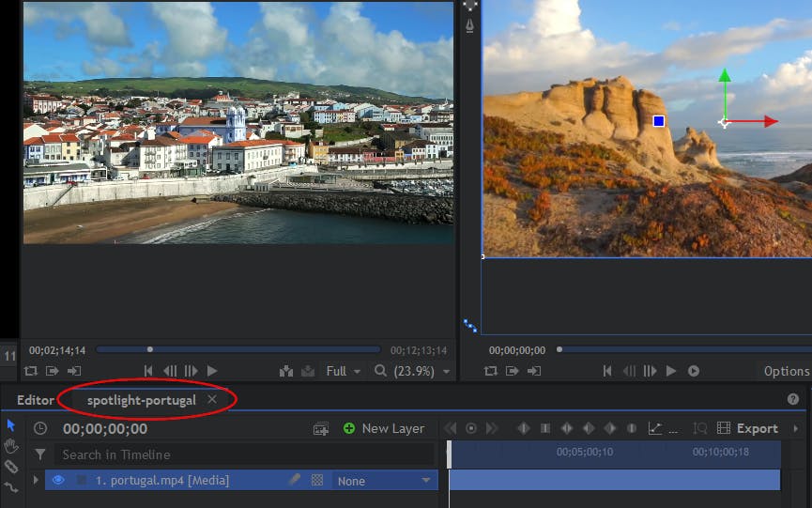
Task: Select the arrow Selection tool in timeline
Action: (x=11, y=425)
